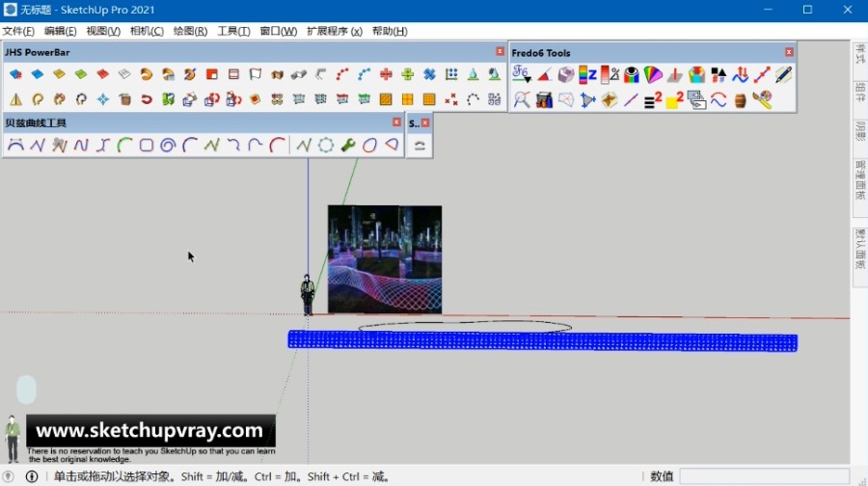Select the yellow pyramid icon in JHS PowerBar

15,99
